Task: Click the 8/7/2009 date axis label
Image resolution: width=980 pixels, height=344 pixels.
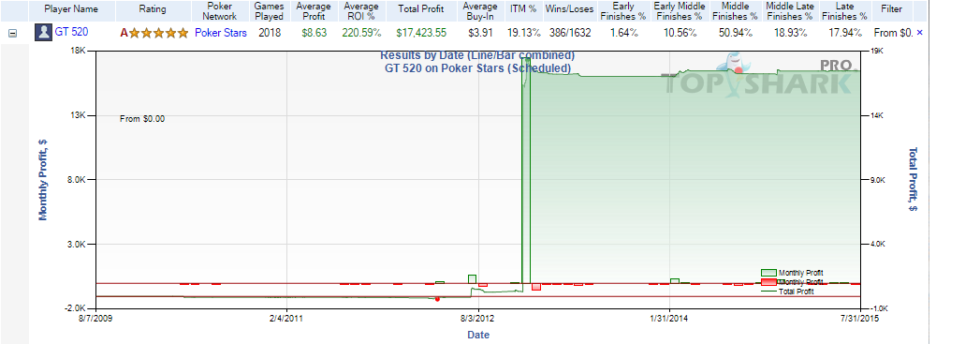Action: pos(95,319)
